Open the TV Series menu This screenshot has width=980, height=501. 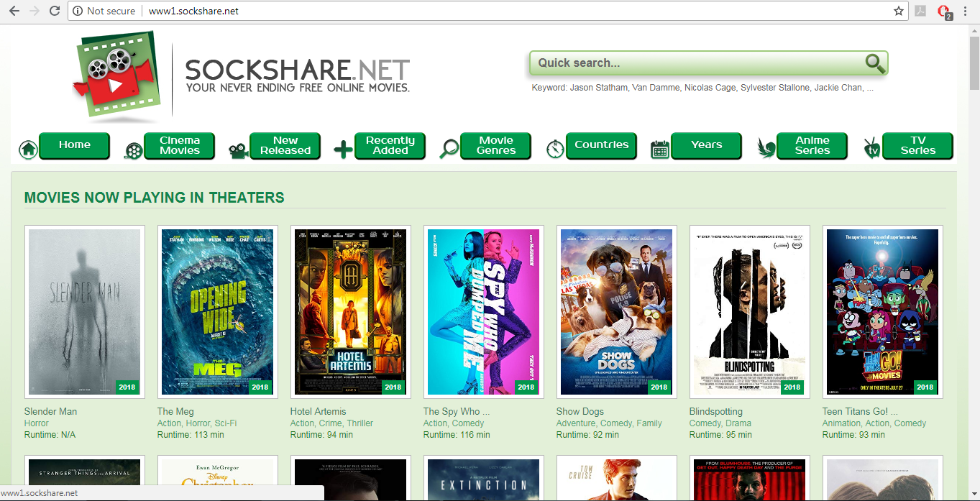point(918,145)
